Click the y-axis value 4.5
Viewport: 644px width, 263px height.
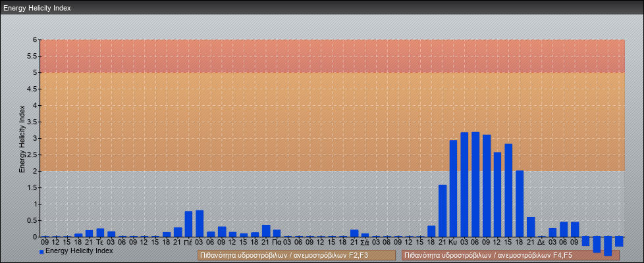[33, 89]
